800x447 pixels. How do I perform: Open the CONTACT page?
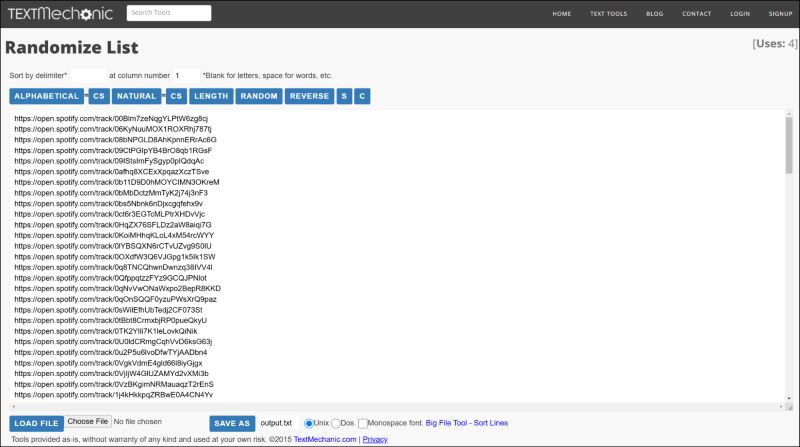tap(696, 14)
